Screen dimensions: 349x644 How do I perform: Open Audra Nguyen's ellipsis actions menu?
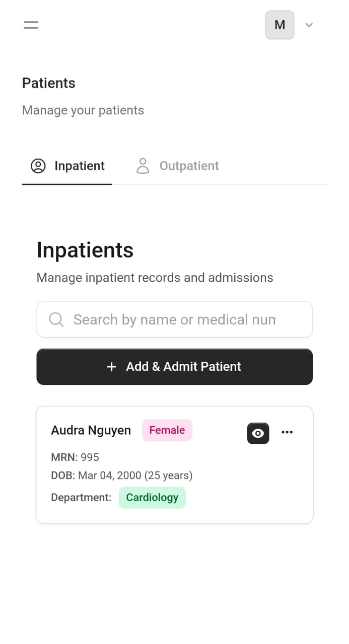[287, 432]
